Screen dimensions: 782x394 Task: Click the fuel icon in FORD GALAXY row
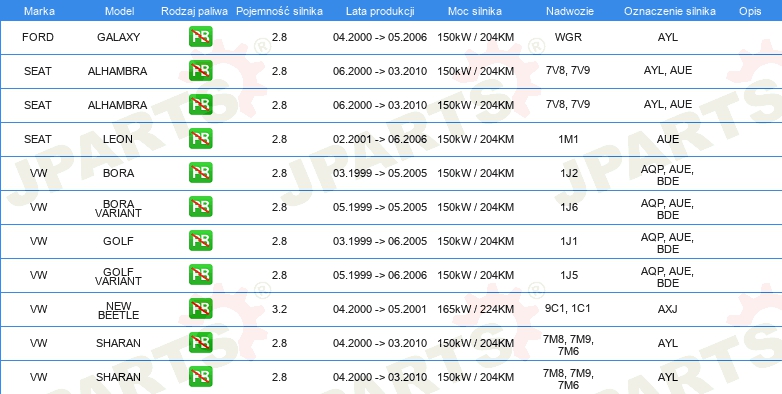[x=200, y=37]
